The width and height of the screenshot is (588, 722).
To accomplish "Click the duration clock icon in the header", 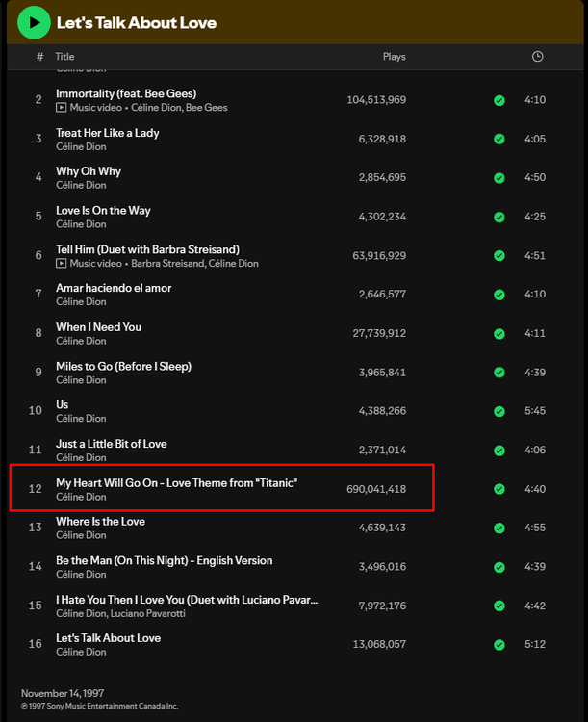I will point(537,57).
